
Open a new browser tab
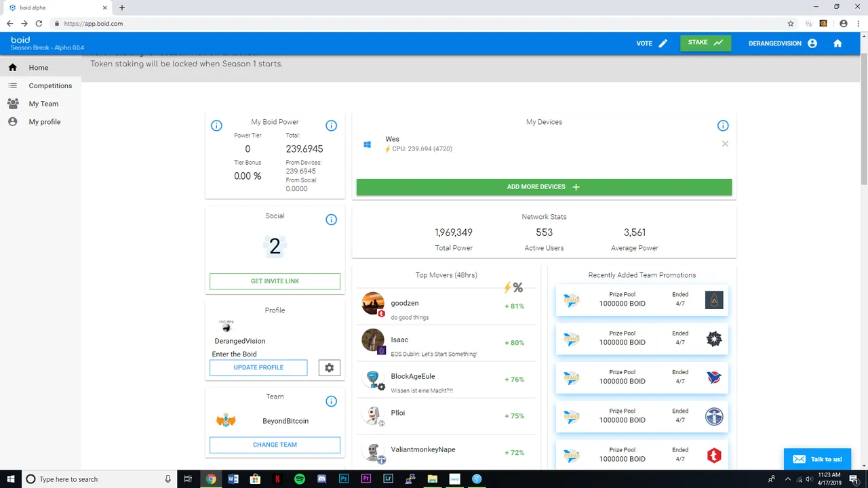(122, 7)
